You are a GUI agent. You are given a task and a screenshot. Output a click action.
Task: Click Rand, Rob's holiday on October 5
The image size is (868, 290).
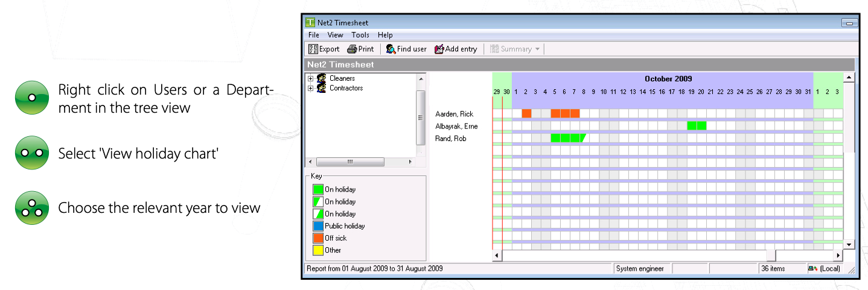555,138
